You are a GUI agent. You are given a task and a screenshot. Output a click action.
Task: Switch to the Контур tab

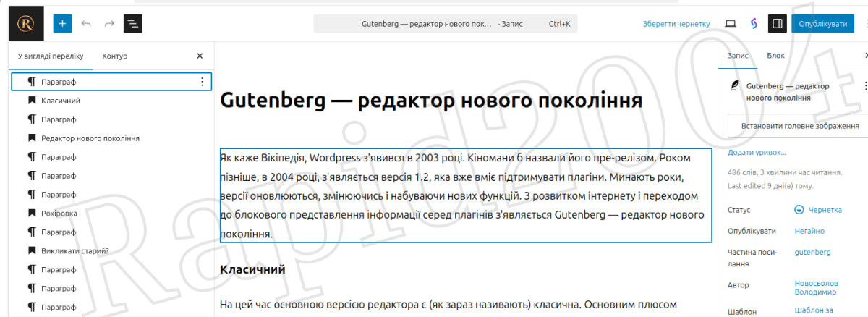click(115, 56)
